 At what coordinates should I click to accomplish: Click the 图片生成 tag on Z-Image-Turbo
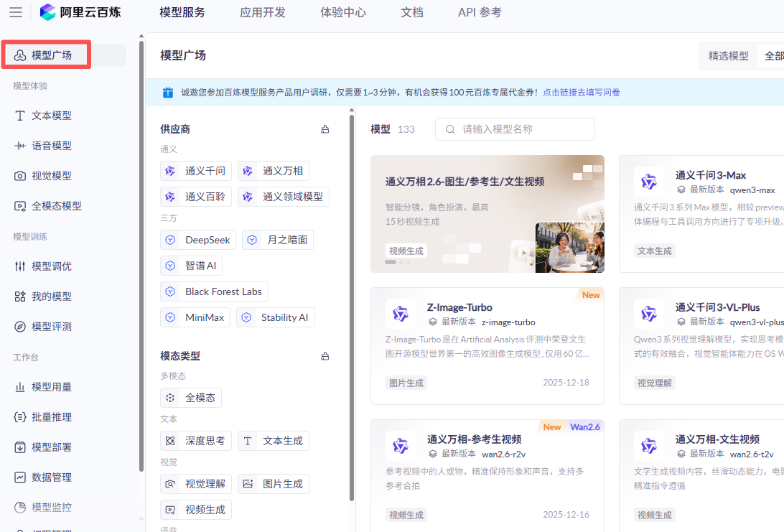(x=406, y=383)
